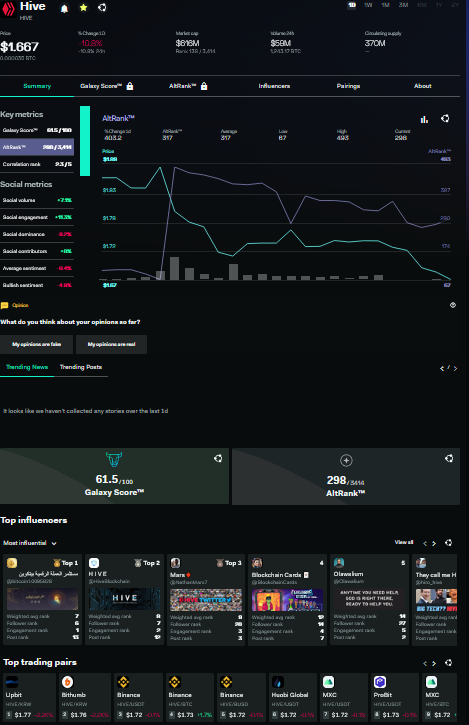Select the Correlation rank metric row
469x725 pixels.
[37, 164]
